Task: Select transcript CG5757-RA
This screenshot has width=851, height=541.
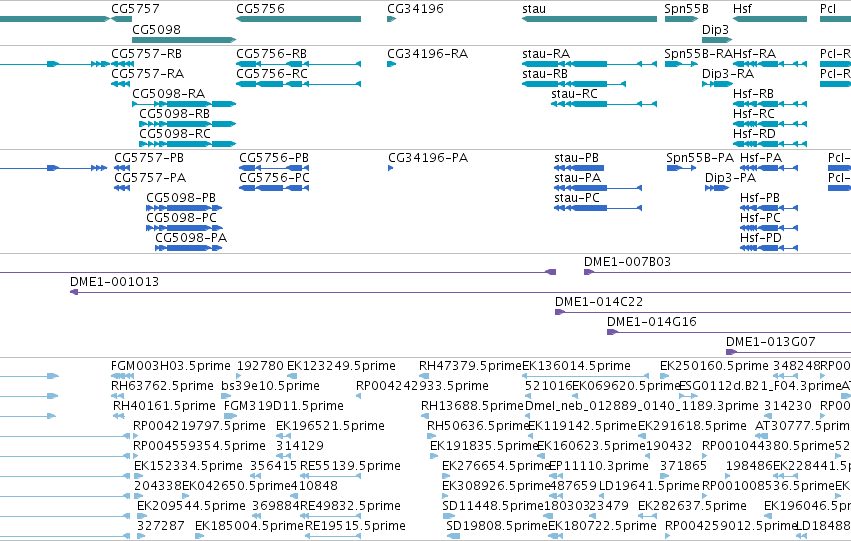Action: coord(148,74)
